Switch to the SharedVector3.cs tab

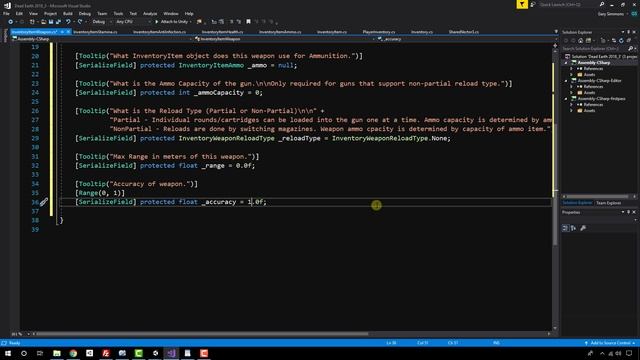[x=464, y=32]
